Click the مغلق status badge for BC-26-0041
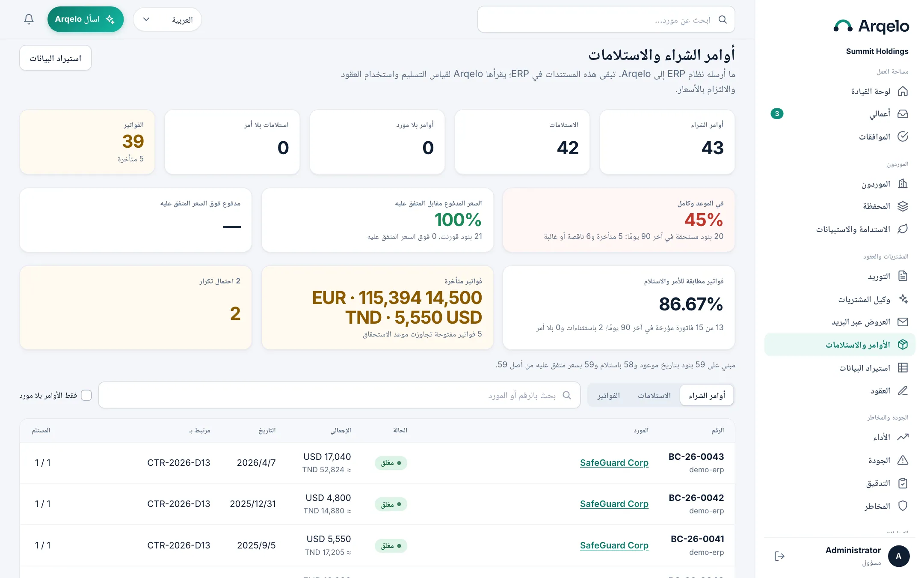This screenshot has height=578, width=924. click(391, 545)
